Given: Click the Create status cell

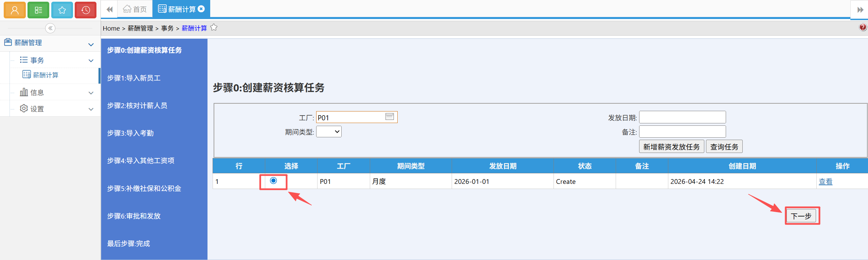Looking at the screenshot, I should point(584,181).
